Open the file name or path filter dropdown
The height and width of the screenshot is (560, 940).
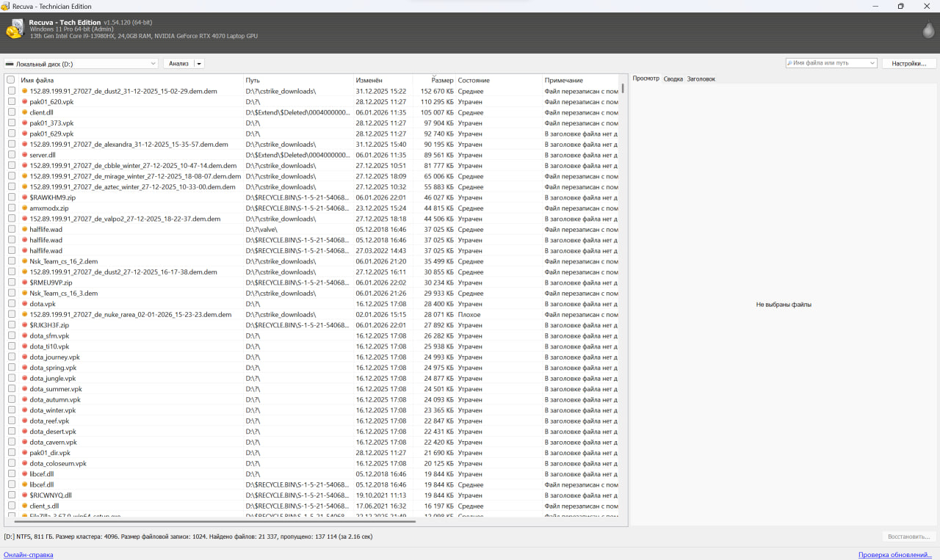872,63
